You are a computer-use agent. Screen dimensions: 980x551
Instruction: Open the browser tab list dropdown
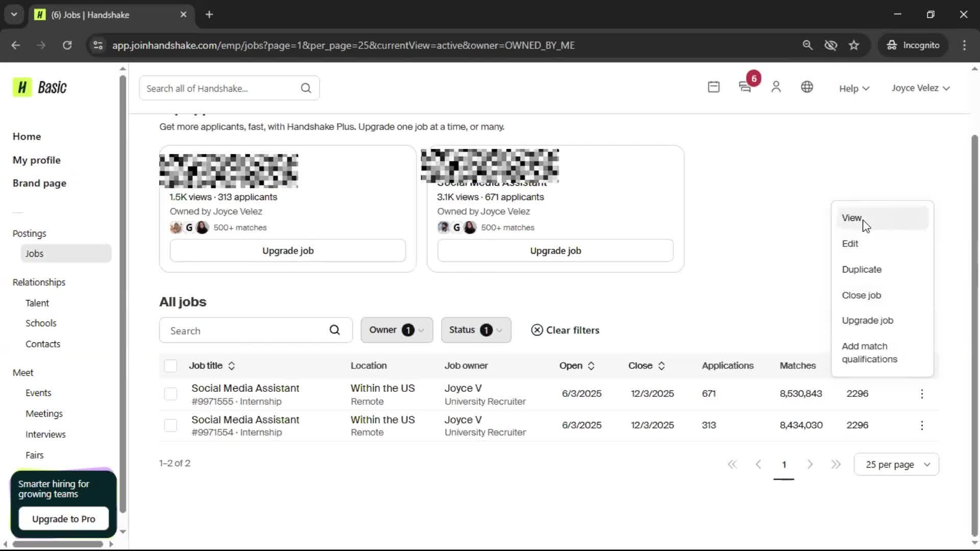[14, 15]
